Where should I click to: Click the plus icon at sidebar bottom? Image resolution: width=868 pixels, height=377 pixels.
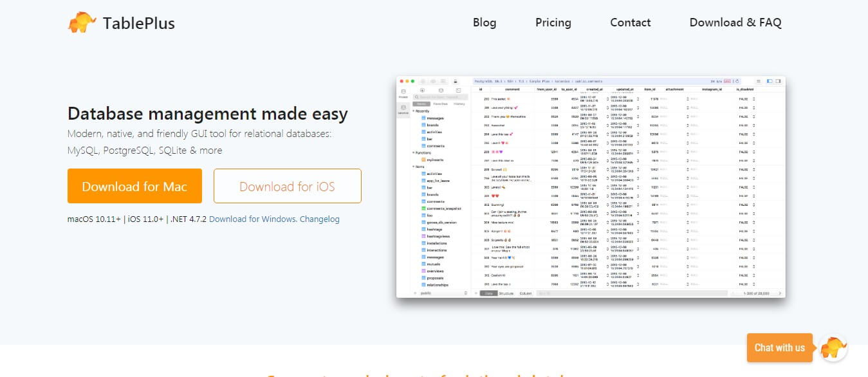(415, 293)
